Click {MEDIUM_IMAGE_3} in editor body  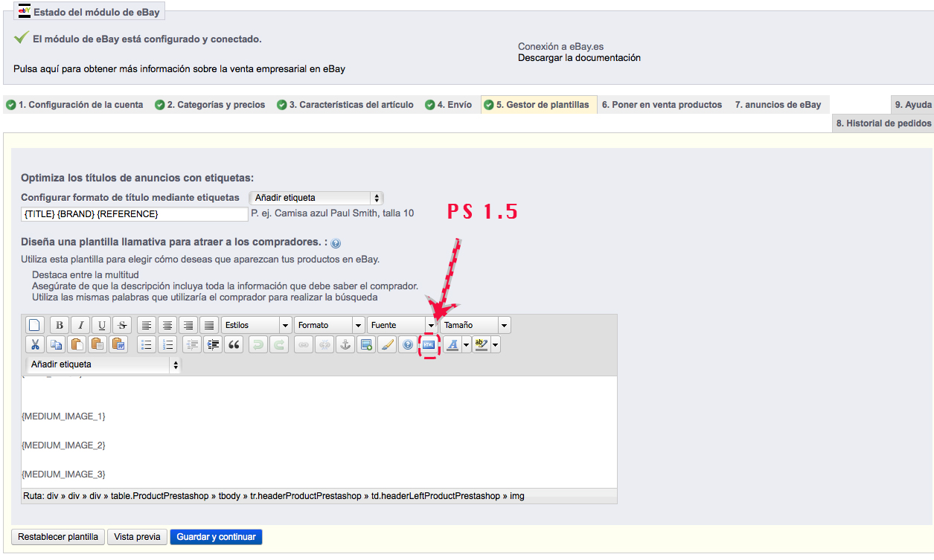click(63, 474)
